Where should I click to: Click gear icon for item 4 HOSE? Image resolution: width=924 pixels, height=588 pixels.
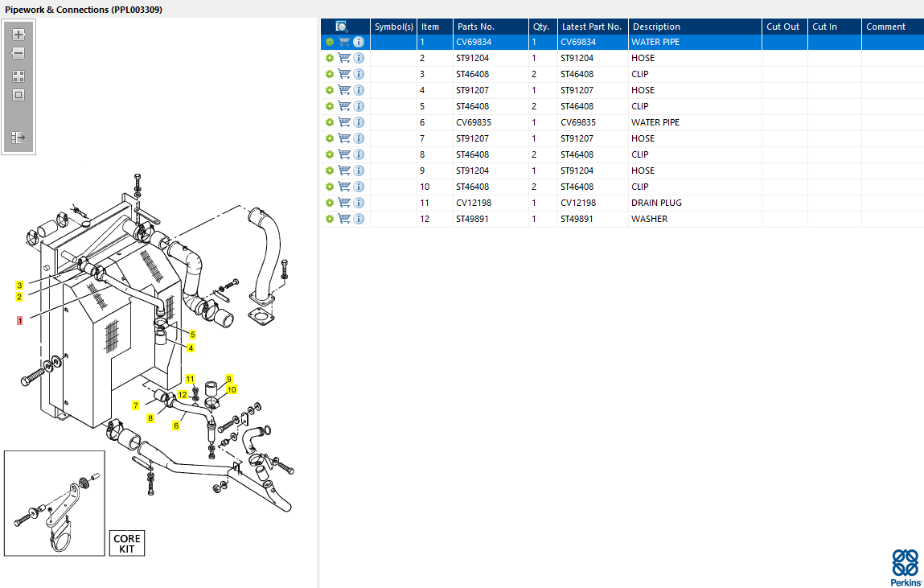330,90
